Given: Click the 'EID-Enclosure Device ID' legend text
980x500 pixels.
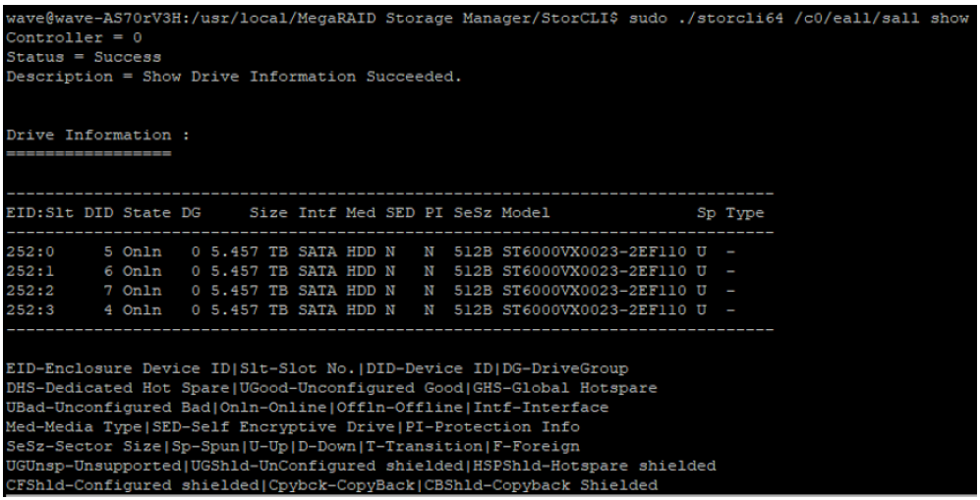Looking at the screenshot, I should (118, 368).
